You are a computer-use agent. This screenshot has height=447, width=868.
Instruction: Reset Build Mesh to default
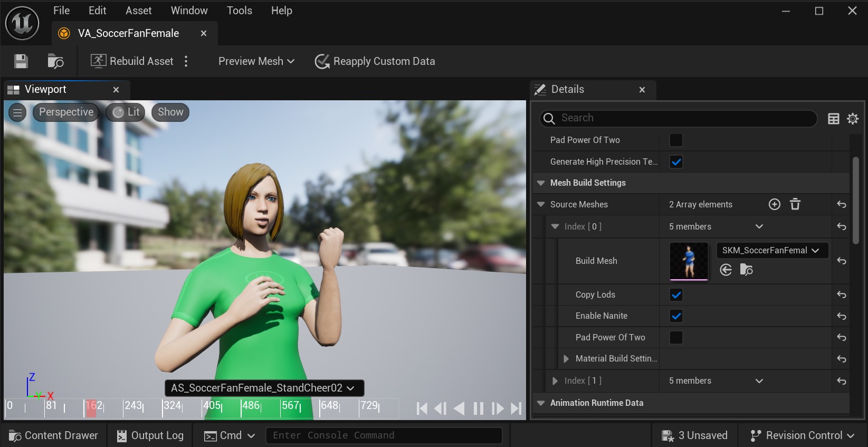pos(842,261)
